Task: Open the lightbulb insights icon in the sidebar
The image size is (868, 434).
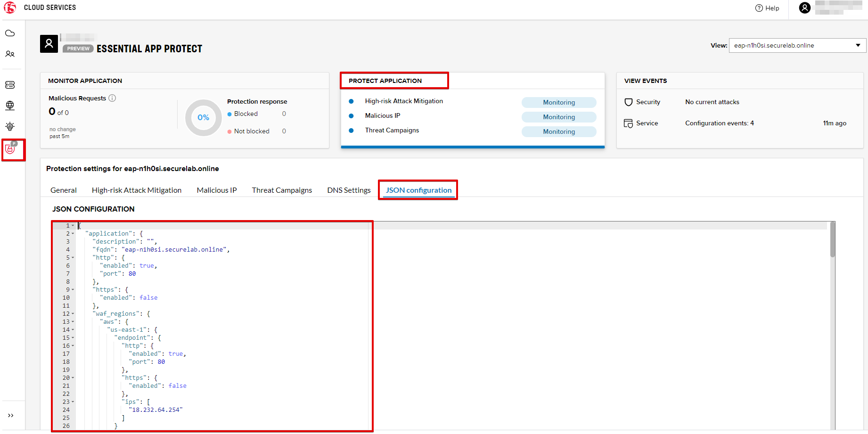Action: tap(10, 126)
